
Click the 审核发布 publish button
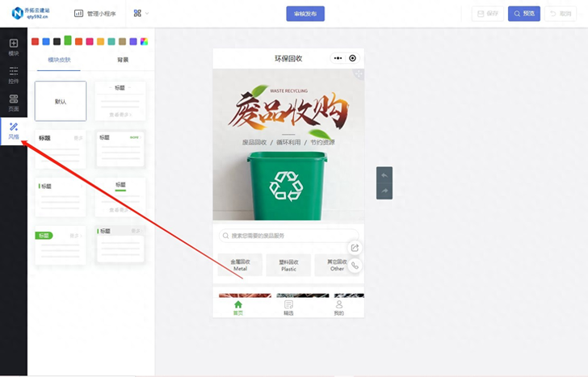pos(305,14)
